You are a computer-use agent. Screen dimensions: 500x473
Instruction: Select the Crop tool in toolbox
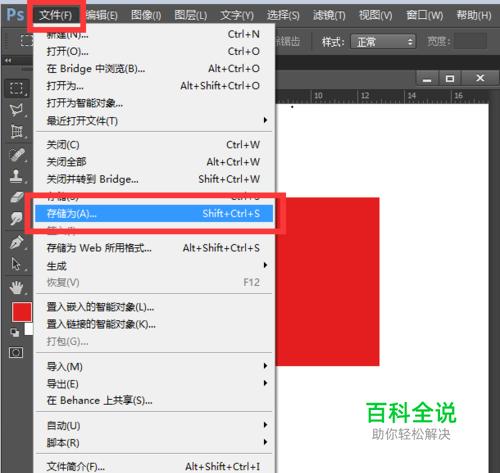pos(16,131)
